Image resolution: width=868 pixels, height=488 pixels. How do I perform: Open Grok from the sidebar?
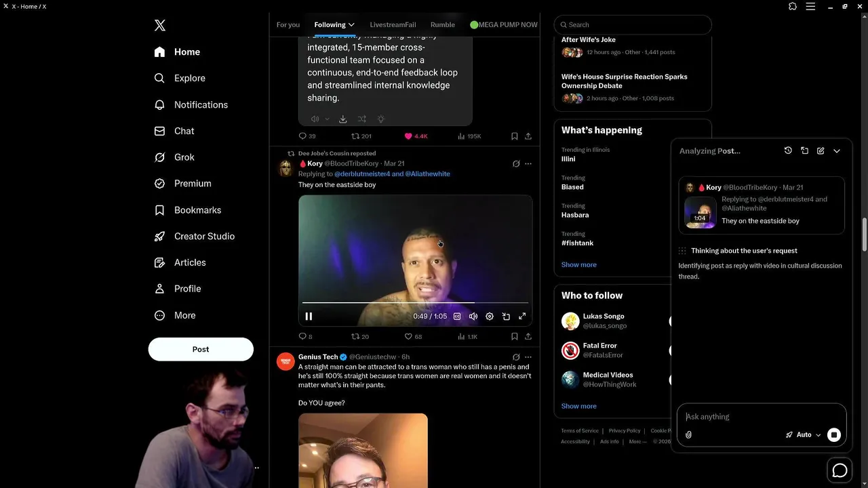[x=174, y=157]
